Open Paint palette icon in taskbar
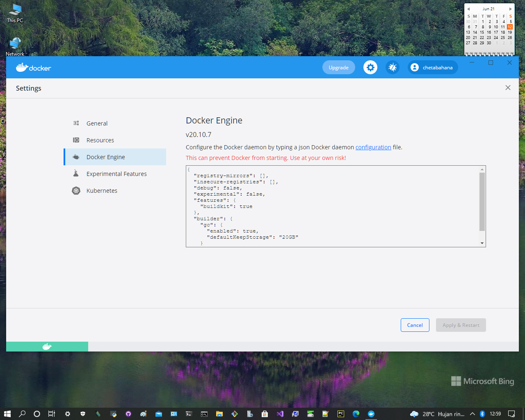 pyautogui.click(x=143, y=414)
